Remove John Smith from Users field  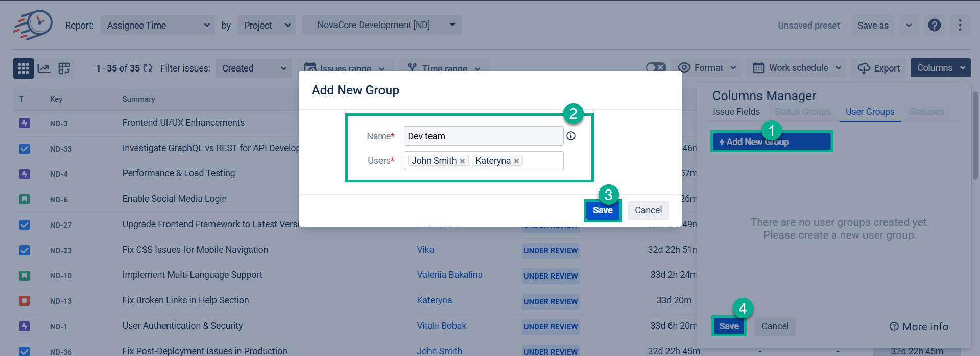coord(462,161)
